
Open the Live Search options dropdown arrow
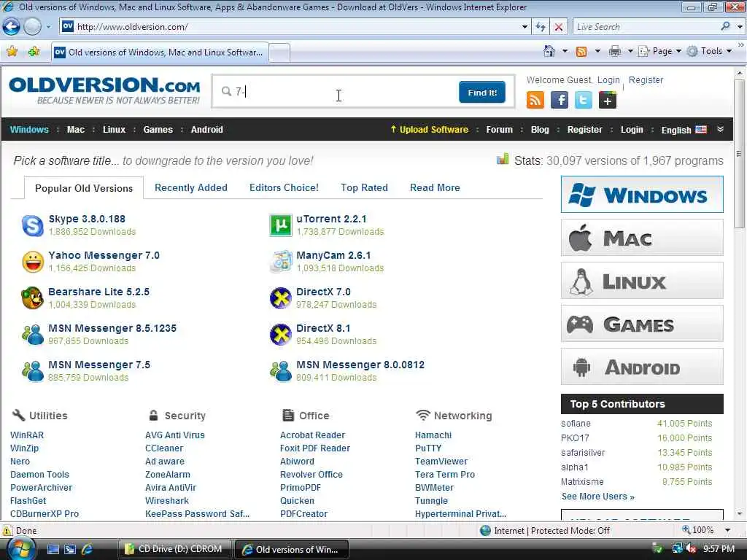pyautogui.click(x=740, y=27)
